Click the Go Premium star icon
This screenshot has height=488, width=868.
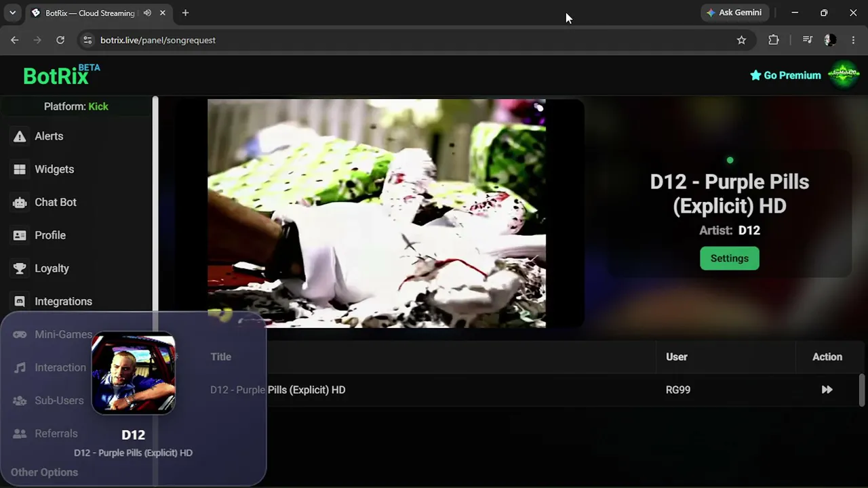coord(755,75)
